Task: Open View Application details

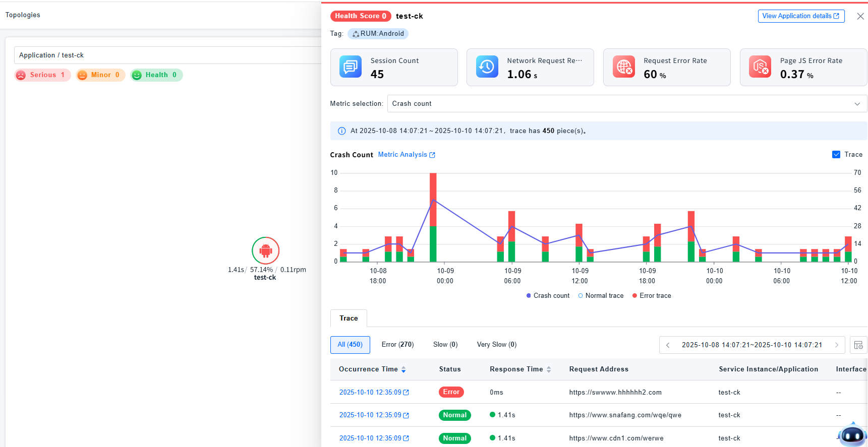Action: point(801,16)
